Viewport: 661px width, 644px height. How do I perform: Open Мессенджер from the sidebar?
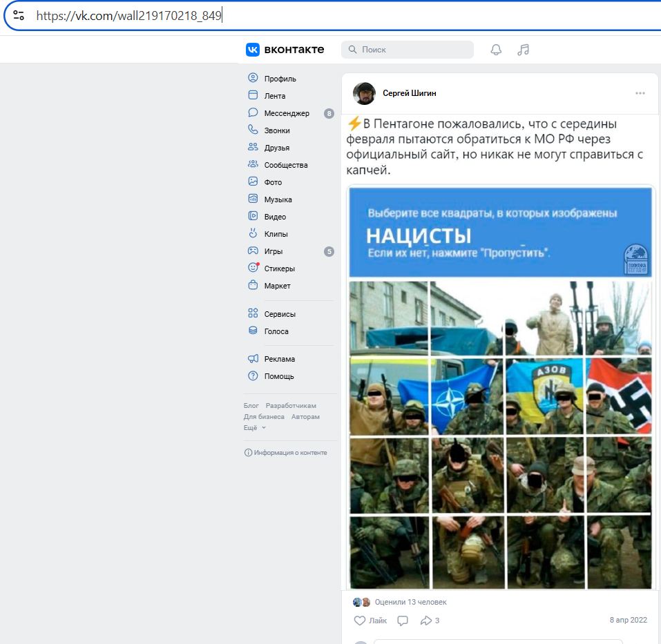[278, 113]
